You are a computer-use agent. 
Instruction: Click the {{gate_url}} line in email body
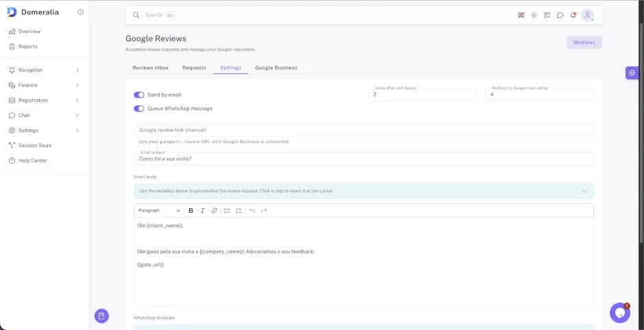pyautogui.click(x=150, y=265)
